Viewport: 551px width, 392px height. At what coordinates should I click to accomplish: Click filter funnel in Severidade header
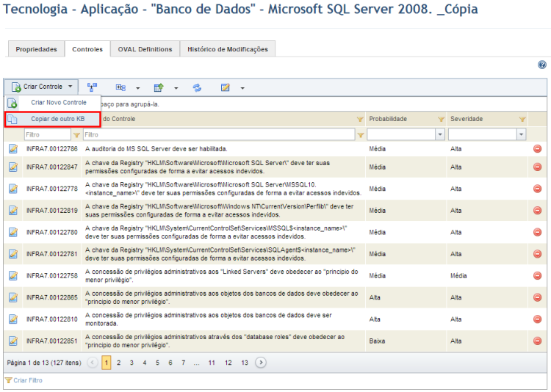point(522,120)
